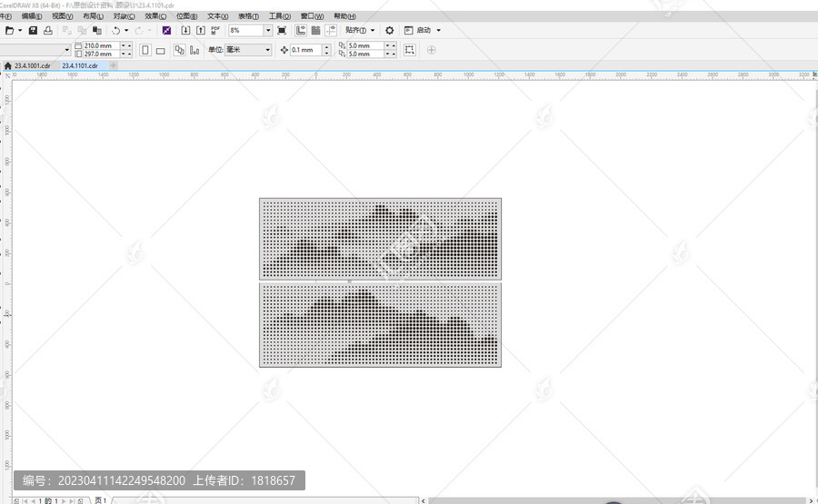818x504 pixels.
Task: Select the lower halftone mountain panel
Action: pos(380,325)
